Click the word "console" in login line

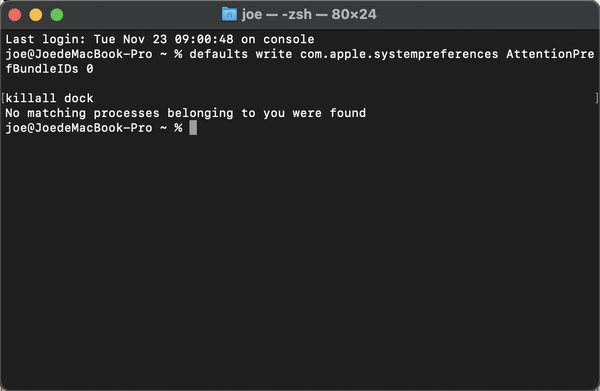click(289, 39)
